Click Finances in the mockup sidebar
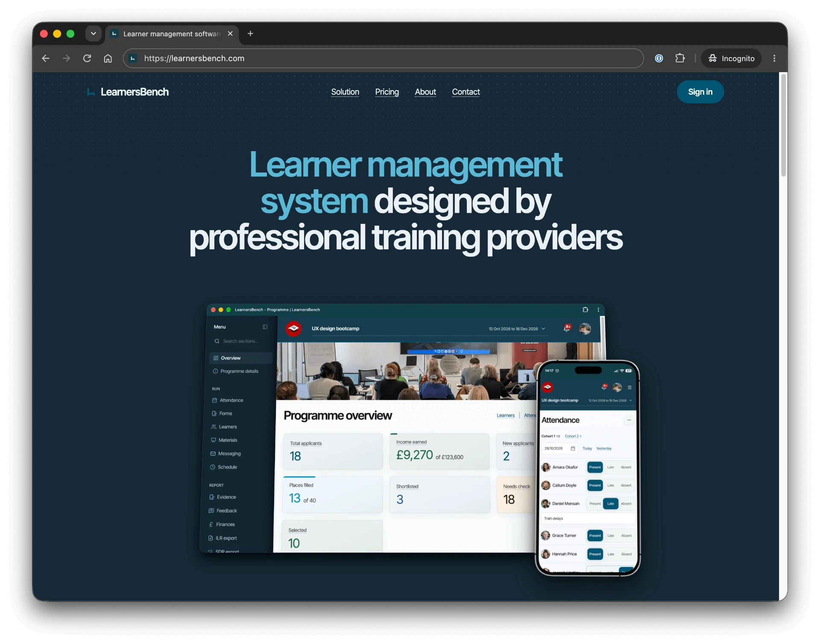Viewport: 820px width, 644px height. [x=222, y=524]
